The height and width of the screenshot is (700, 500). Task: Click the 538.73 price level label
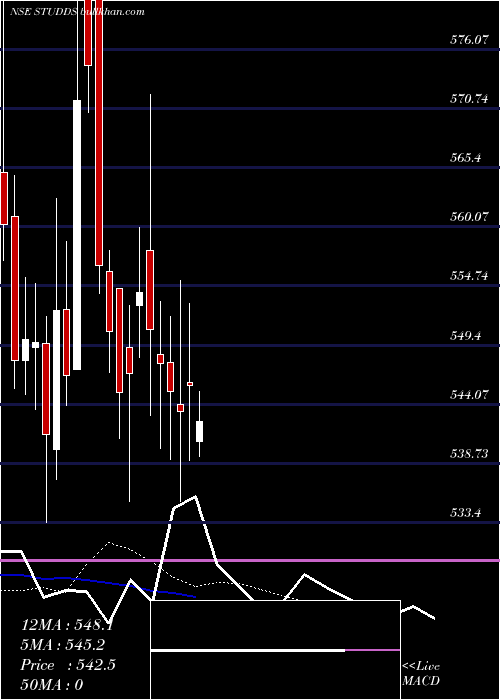(x=468, y=454)
